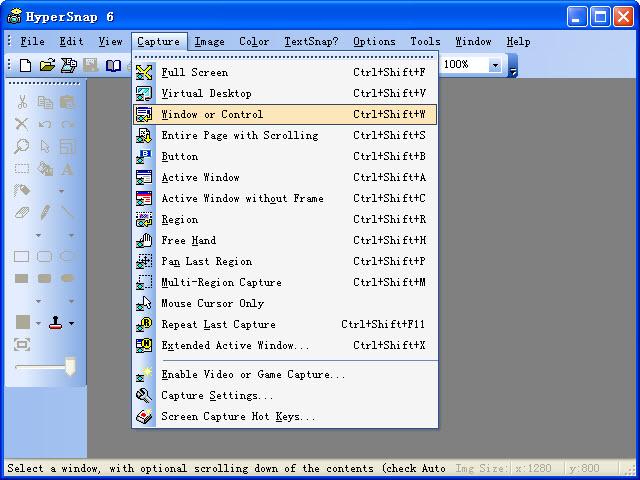Select the pencil drawing tool

point(45,212)
